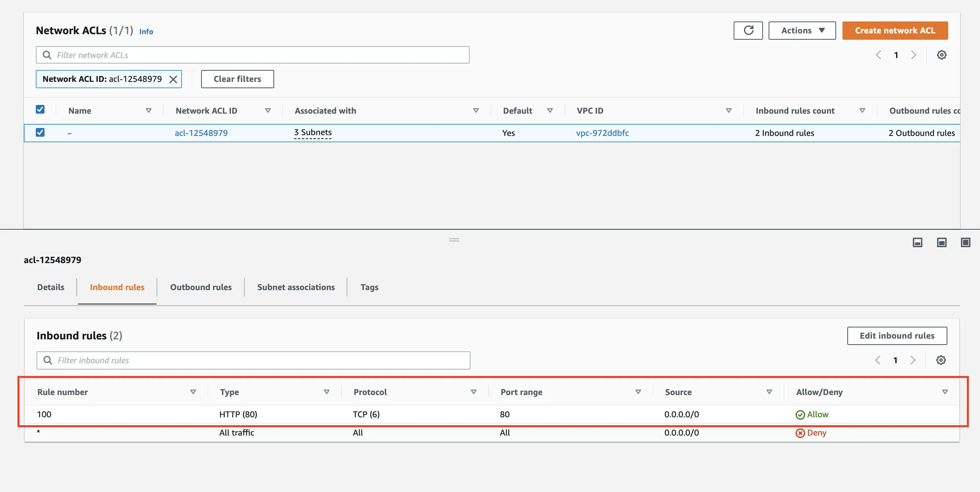This screenshot has height=492, width=980.
Task: Toggle the select-all header checkbox
Action: click(x=40, y=110)
